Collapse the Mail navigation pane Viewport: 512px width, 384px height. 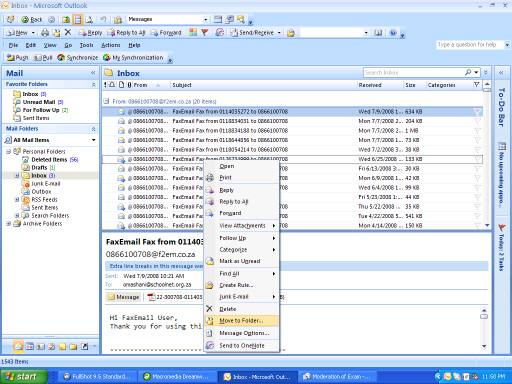coord(93,73)
